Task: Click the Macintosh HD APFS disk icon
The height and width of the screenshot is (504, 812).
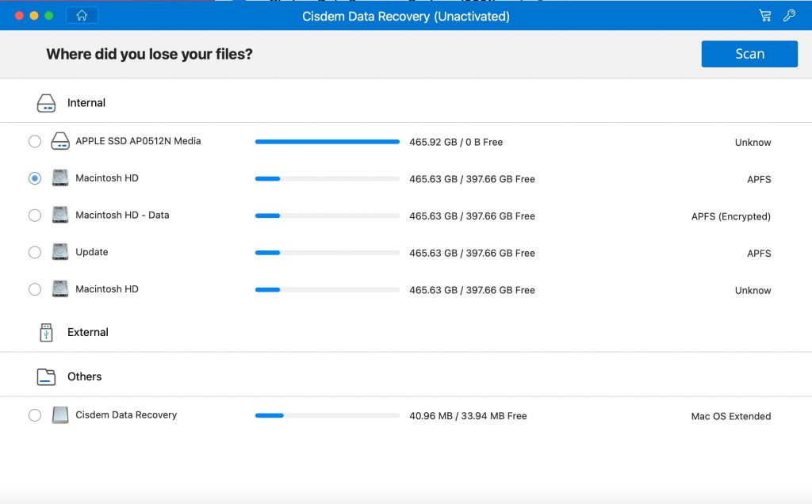Action: click(x=60, y=178)
